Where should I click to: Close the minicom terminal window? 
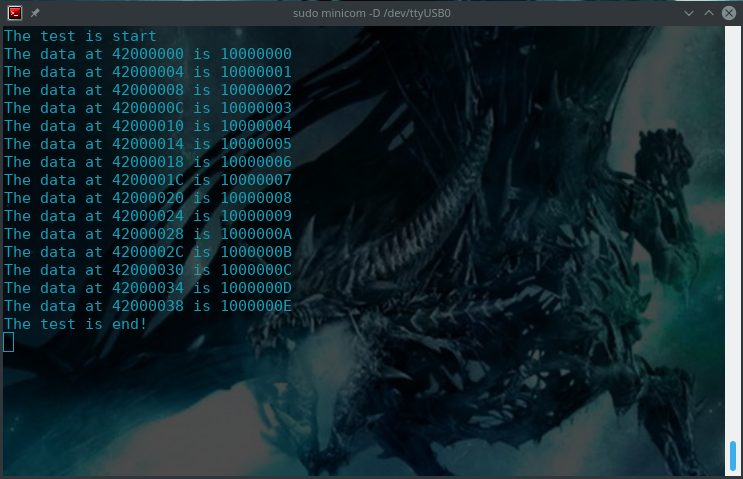coord(728,13)
